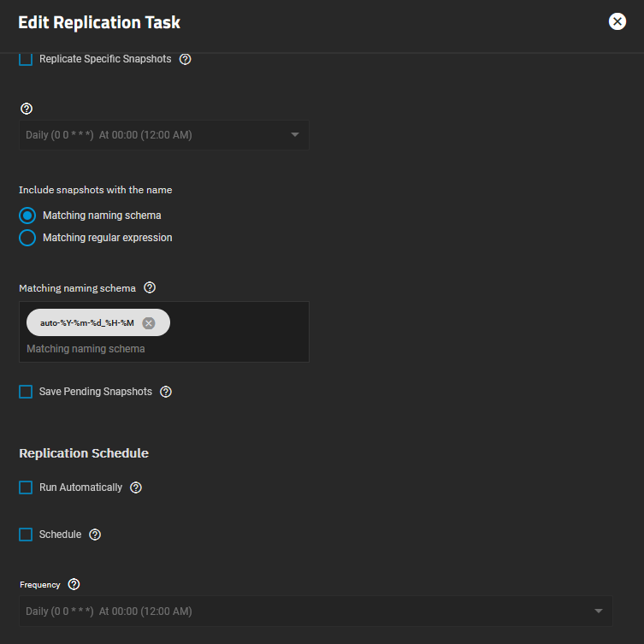View help for Run Automatically

click(x=135, y=487)
